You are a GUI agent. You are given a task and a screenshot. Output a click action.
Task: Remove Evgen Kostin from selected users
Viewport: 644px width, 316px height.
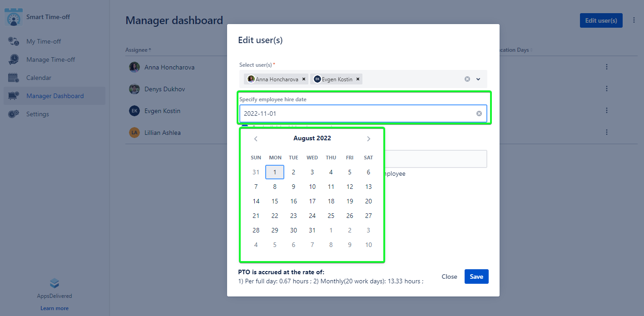[x=358, y=79]
